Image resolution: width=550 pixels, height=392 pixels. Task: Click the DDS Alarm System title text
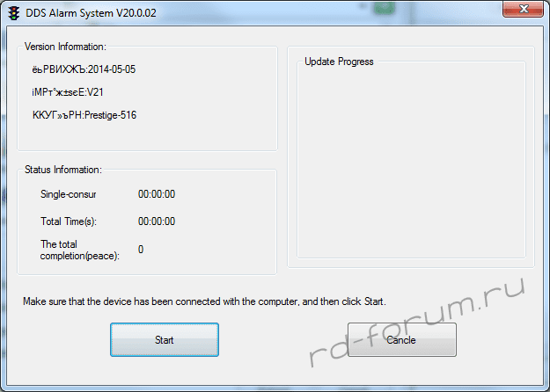coord(91,13)
